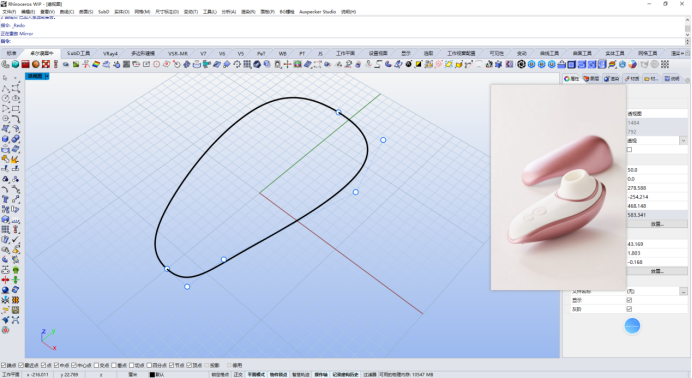The image size is (692, 378).
Task: Uncheck the 显示 checkbox in properties panel
Action: click(x=629, y=300)
